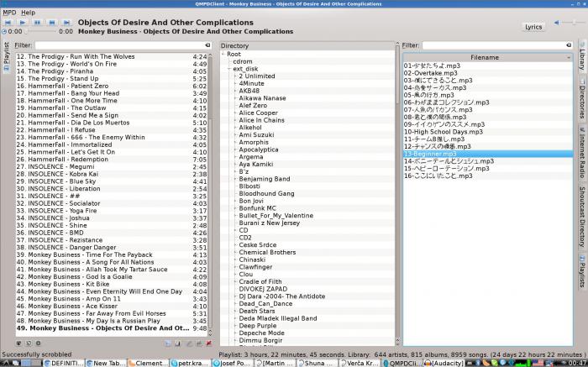Select the Apocalyptica directory
This screenshot has width=588, height=367.
pos(259,149)
